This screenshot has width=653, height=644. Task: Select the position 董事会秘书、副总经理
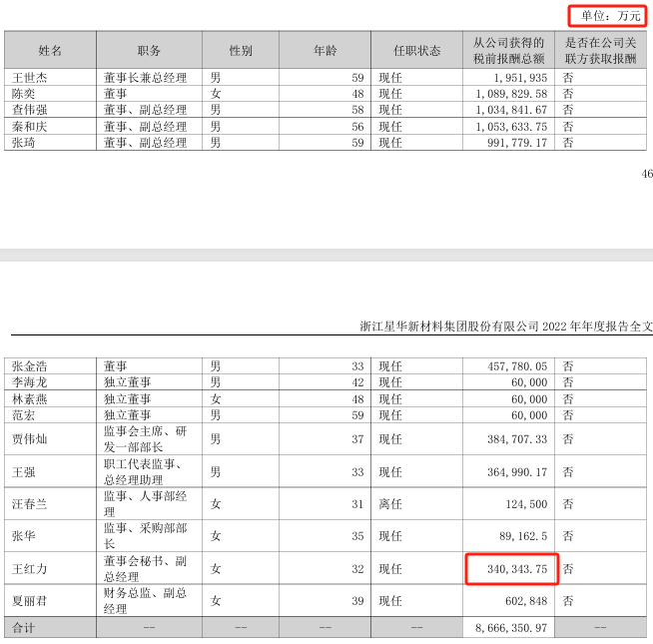pyautogui.click(x=145, y=569)
